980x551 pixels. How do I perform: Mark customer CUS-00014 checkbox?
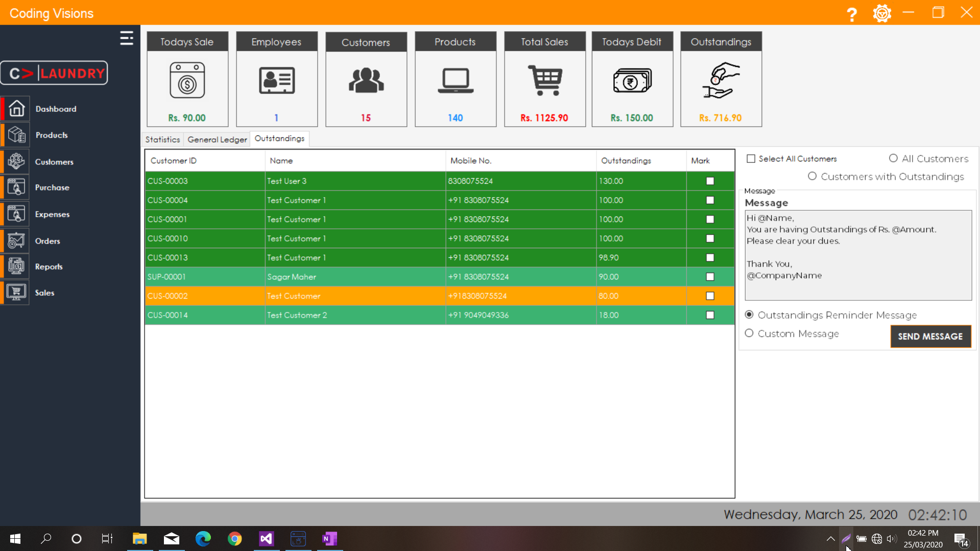(x=710, y=315)
